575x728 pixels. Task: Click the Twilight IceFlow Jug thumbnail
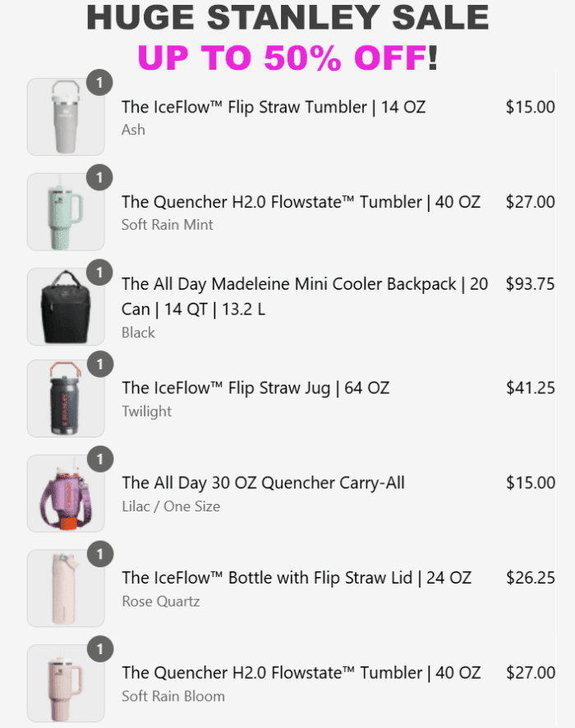click(x=66, y=399)
